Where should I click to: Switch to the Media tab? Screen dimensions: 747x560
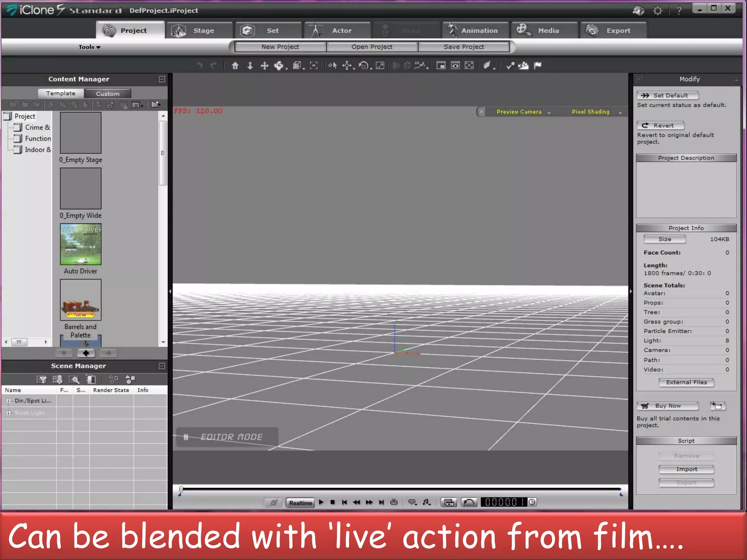(545, 31)
